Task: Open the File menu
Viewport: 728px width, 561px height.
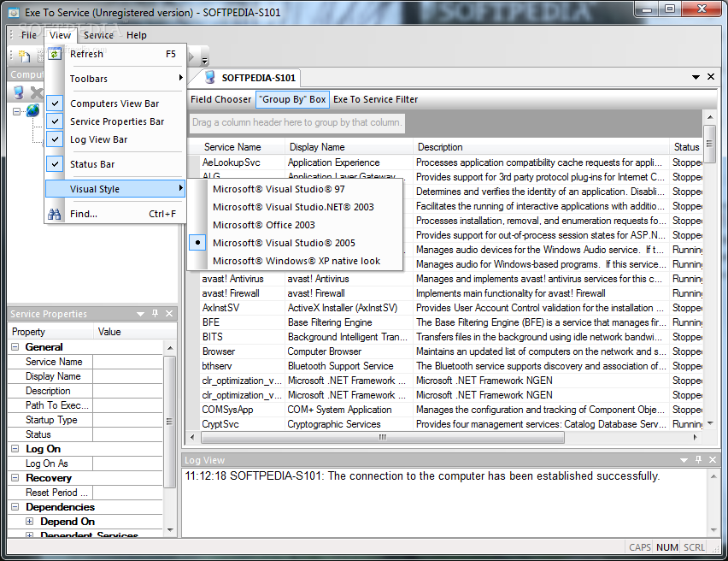Action: click(29, 35)
